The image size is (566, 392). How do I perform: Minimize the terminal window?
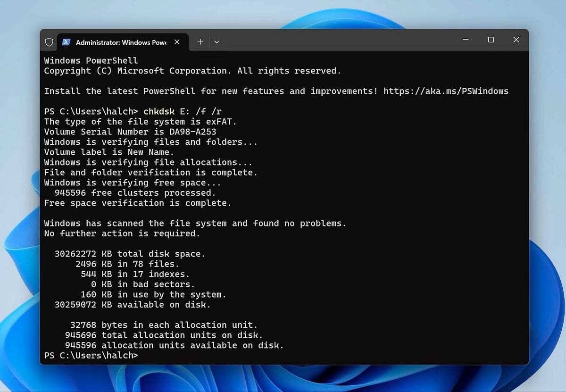(466, 40)
